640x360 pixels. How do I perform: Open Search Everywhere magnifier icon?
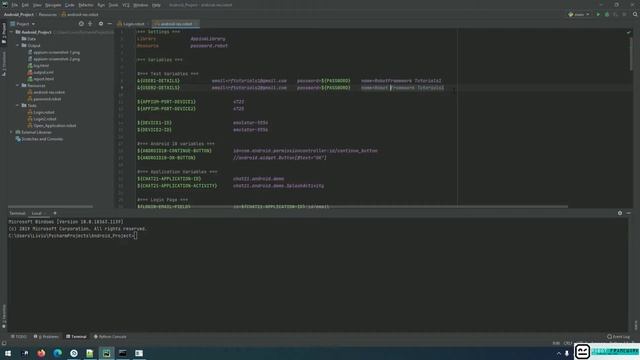click(x=635, y=14)
